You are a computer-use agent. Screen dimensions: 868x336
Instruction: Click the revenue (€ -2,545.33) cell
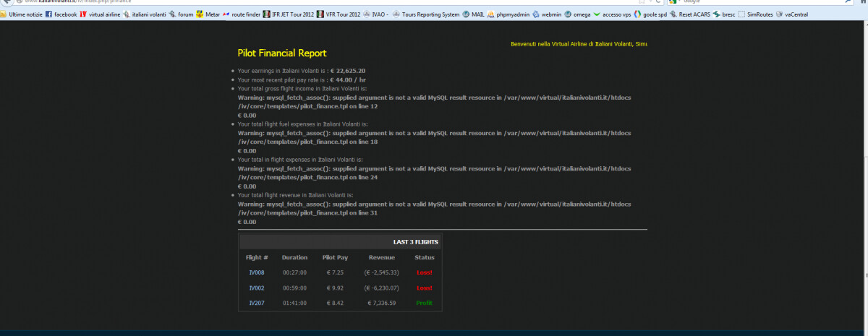(381, 272)
